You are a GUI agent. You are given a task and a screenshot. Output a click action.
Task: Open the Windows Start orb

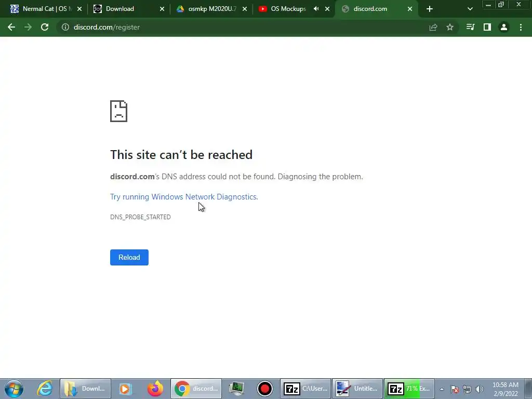click(x=14, y=389)
